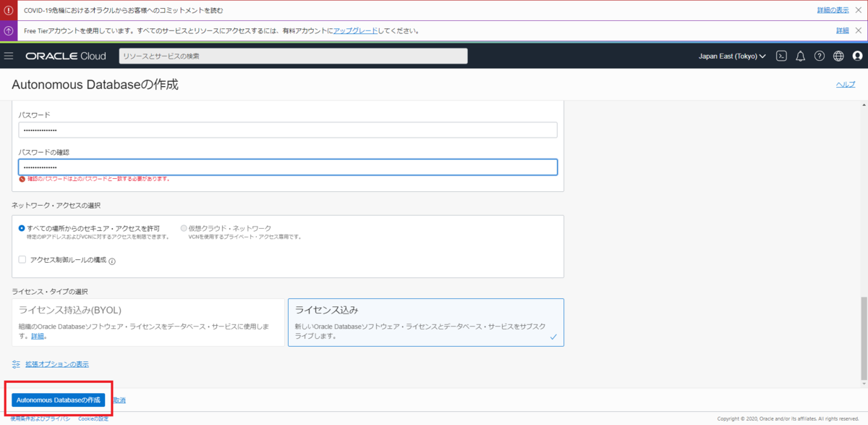Click the red alert icon in COVID banner
The height and width of the screenshot is (425, 868).
click(x=9, y=10)
